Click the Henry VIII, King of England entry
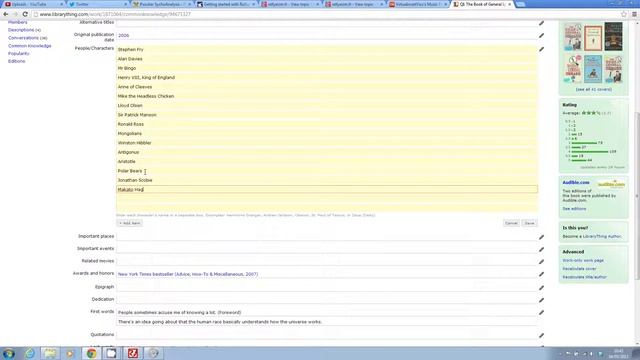Image resolution: width=640 pixels, height=360 pixels. (x=327, y=78)
